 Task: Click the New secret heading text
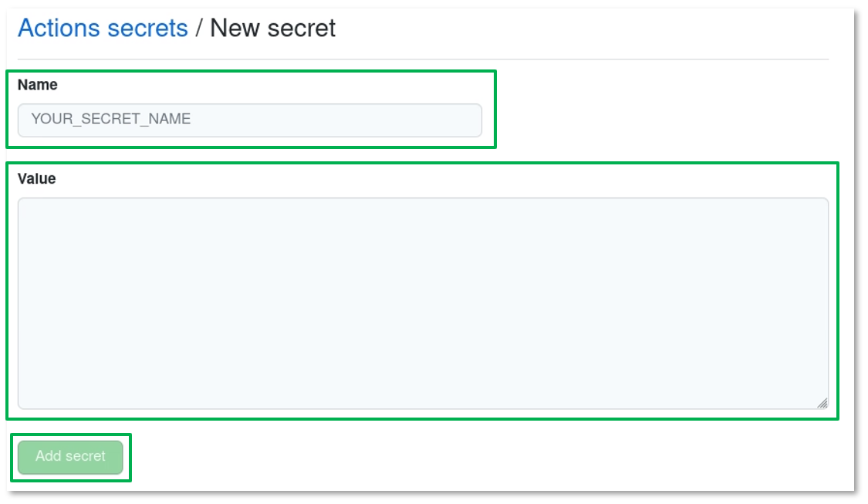click(x=273, y=29)
